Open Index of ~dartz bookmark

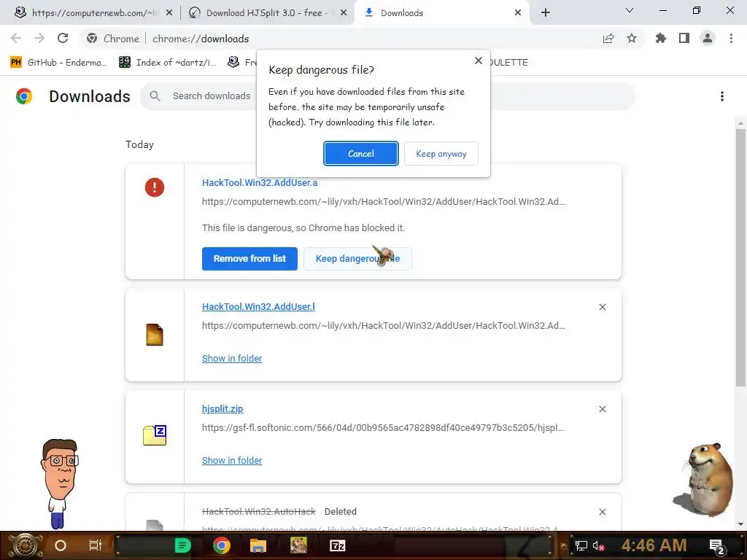168,63
